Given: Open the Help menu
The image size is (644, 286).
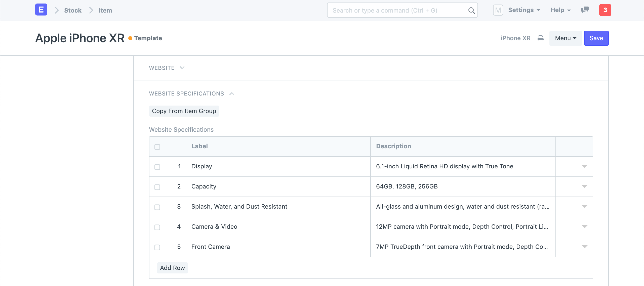Looking at the screenshot, I should point(560,10).
